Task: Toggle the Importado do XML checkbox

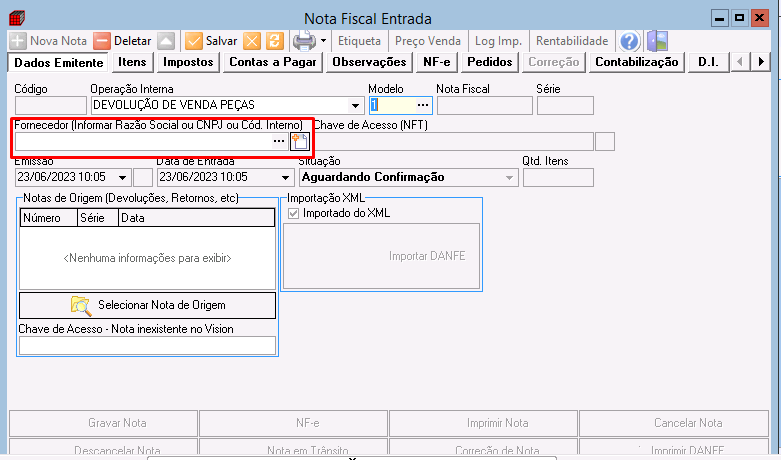Action: [294, 214]
